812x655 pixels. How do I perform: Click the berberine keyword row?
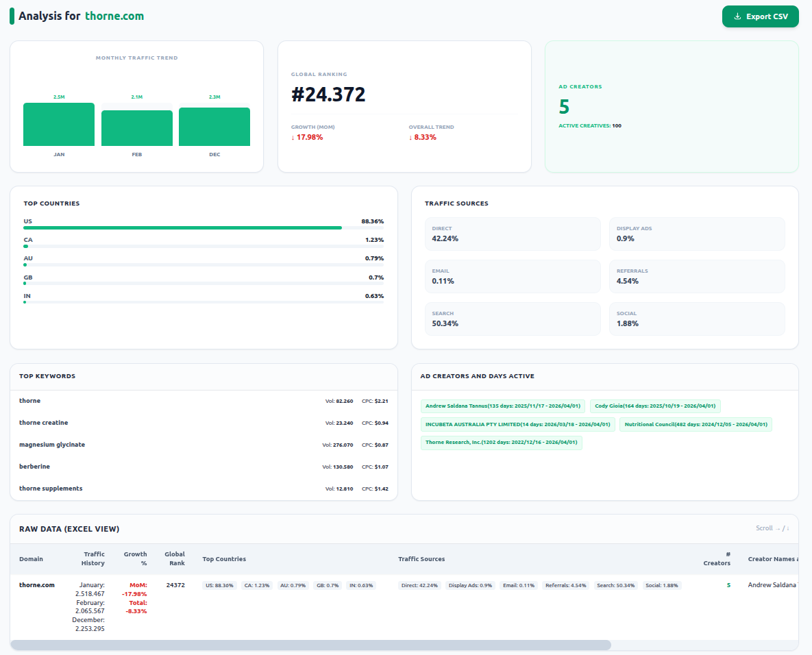tap(204, 467)
